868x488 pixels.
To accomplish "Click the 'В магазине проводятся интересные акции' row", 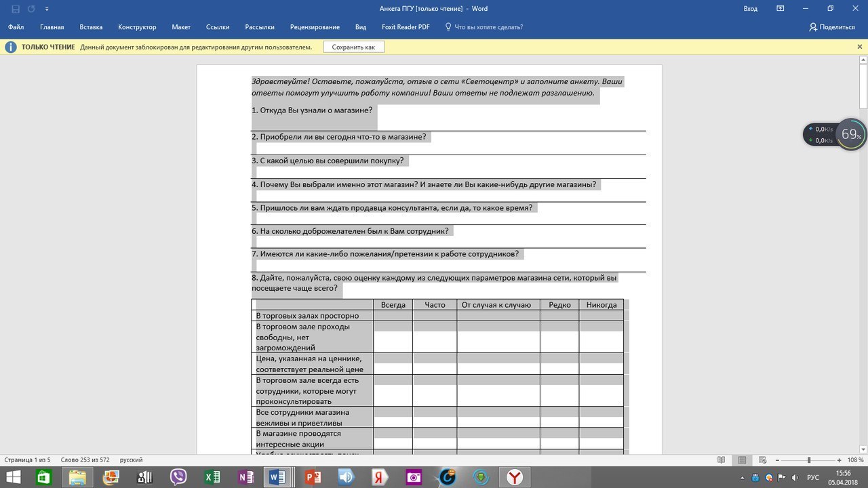I will tap(437, 439).
